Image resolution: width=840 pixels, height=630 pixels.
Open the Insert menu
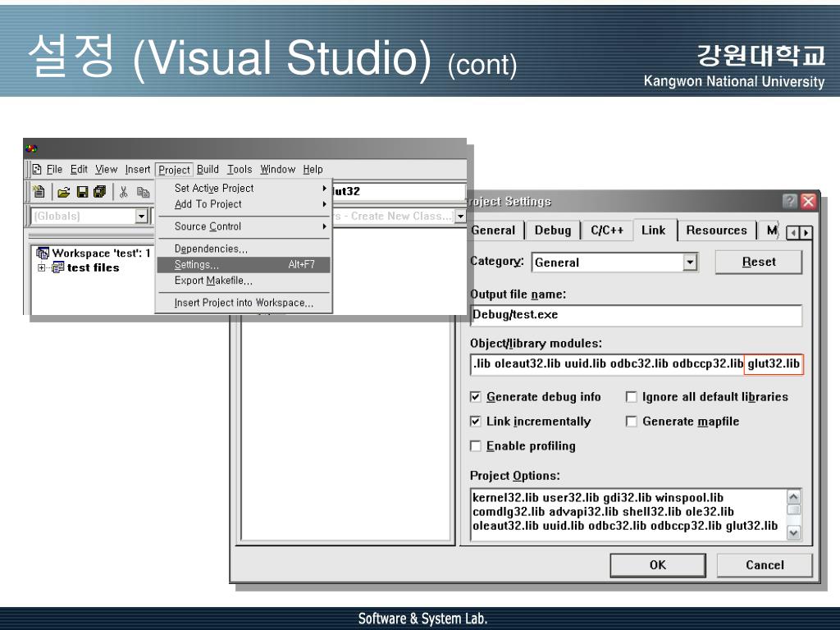pos(138,170)
